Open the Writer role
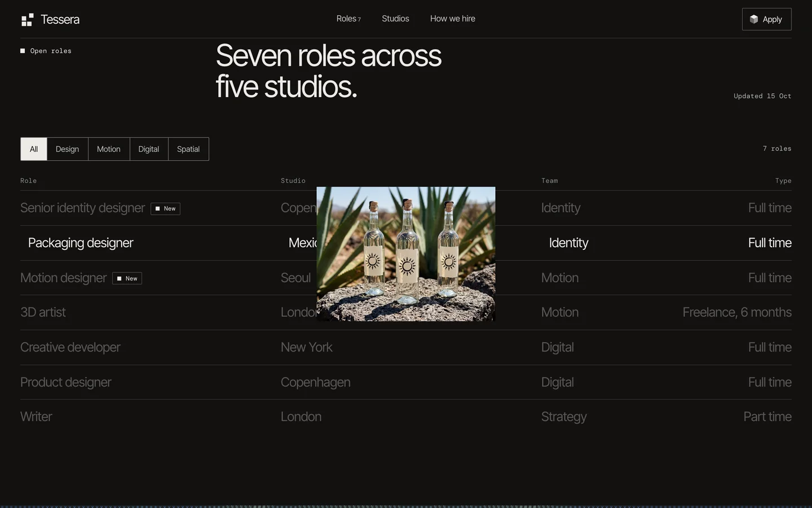 pyautogui.click(x=406, y=417)
